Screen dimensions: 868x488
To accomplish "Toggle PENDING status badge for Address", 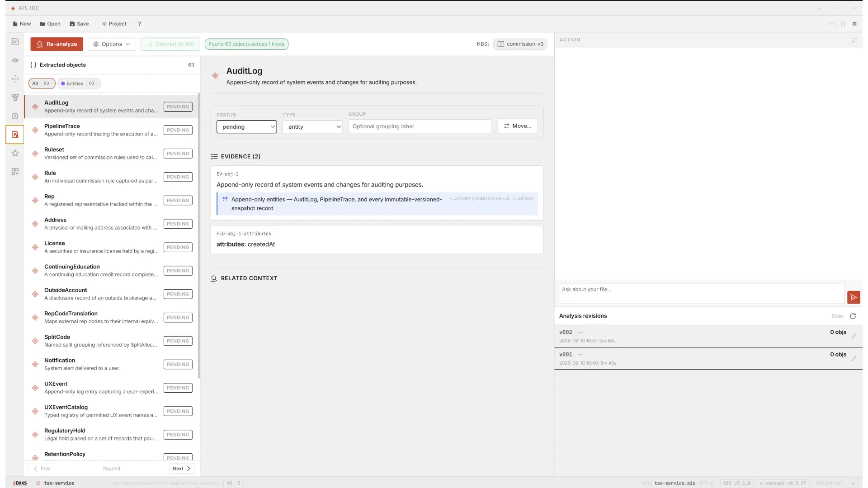I will pos(178,224).
